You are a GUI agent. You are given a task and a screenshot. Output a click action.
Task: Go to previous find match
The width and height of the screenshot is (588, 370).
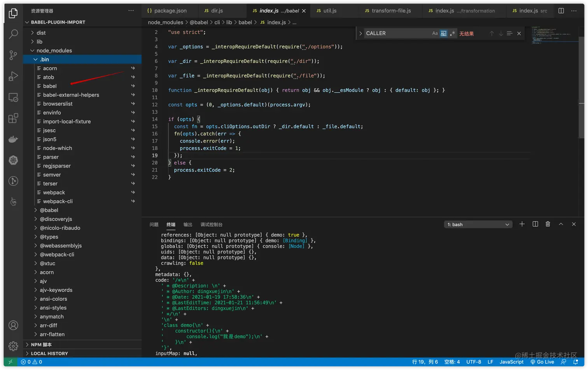pos(492,33)
